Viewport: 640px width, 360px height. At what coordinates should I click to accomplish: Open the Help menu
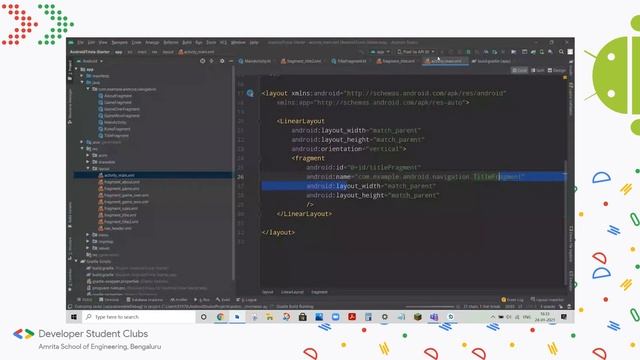click(254, 42)
